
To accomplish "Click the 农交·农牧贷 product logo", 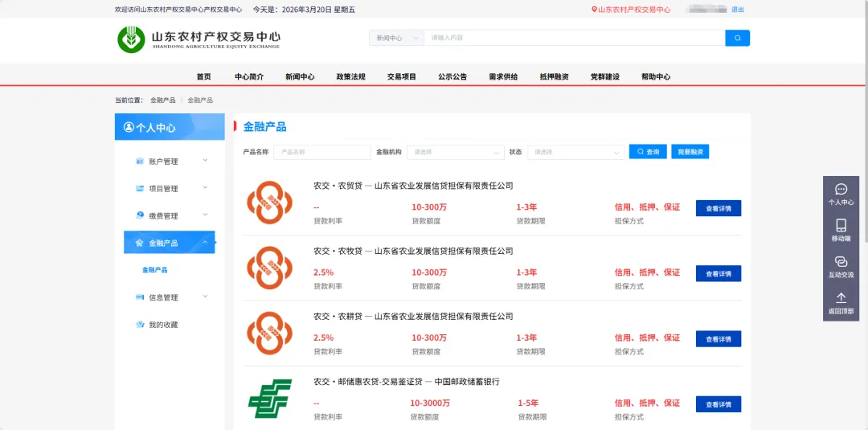I will [x=269, y=268].
